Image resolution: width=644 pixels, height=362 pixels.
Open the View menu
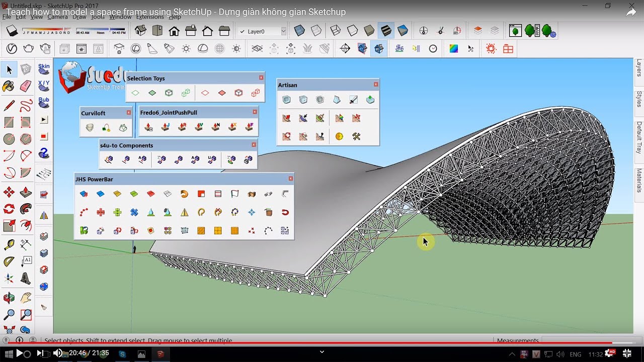tap(37, 17)
